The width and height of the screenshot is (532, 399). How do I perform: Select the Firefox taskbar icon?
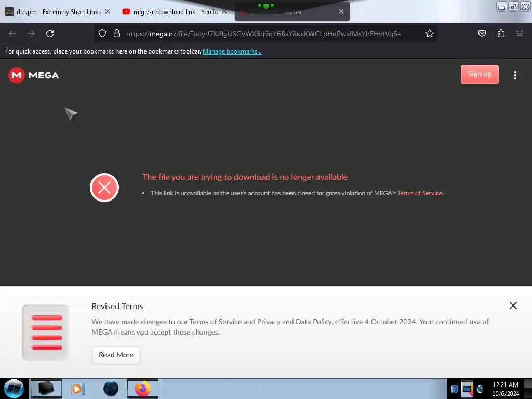[x=143, y=389]
